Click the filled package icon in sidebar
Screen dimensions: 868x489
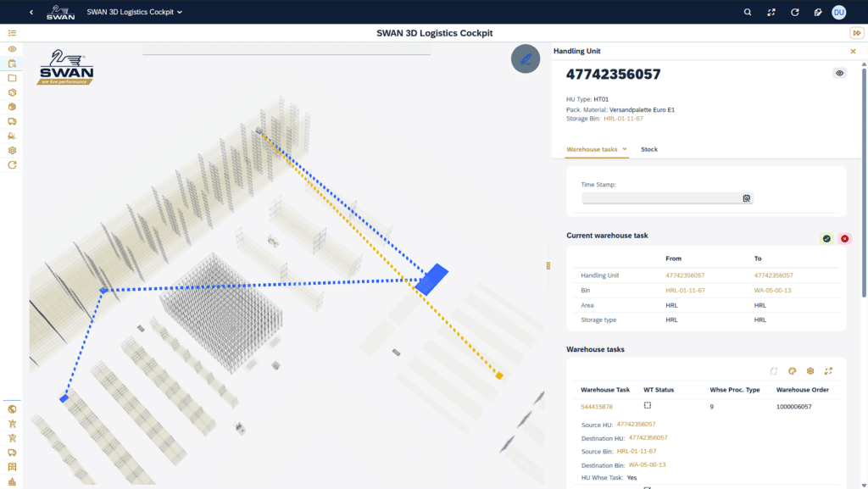pos(12,107)
